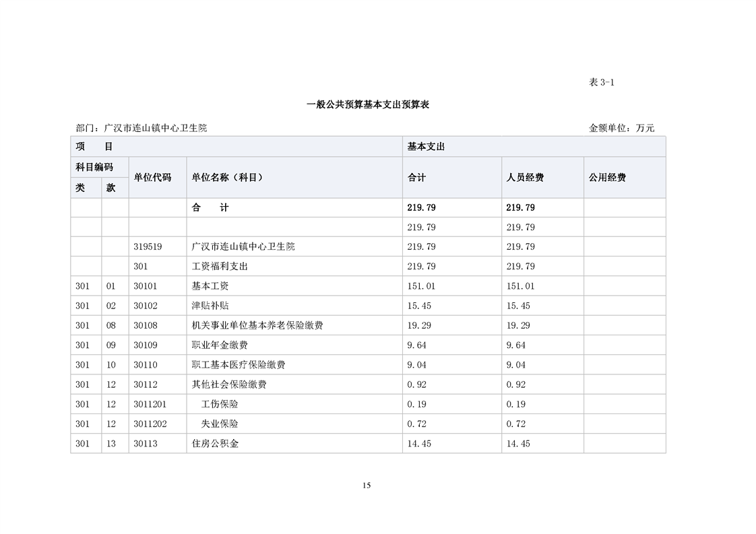Click the 失业保险 row name
Viewport: 756px width, 534px height.
[x=220, y=425]
